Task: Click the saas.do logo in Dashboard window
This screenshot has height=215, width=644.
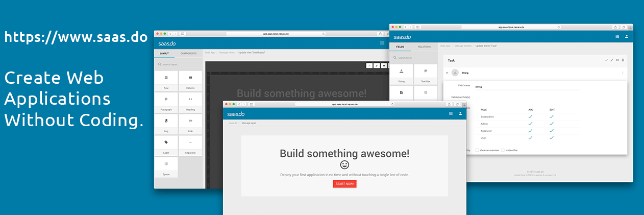Action: pyautogui.click(x=167, y=43)
